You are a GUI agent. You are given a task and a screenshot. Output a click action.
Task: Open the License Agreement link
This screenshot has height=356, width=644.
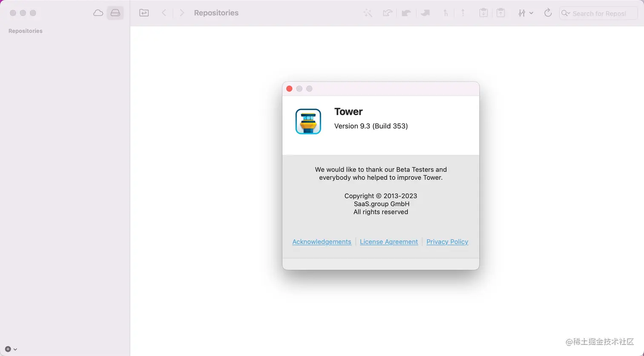tap(389, 242)
